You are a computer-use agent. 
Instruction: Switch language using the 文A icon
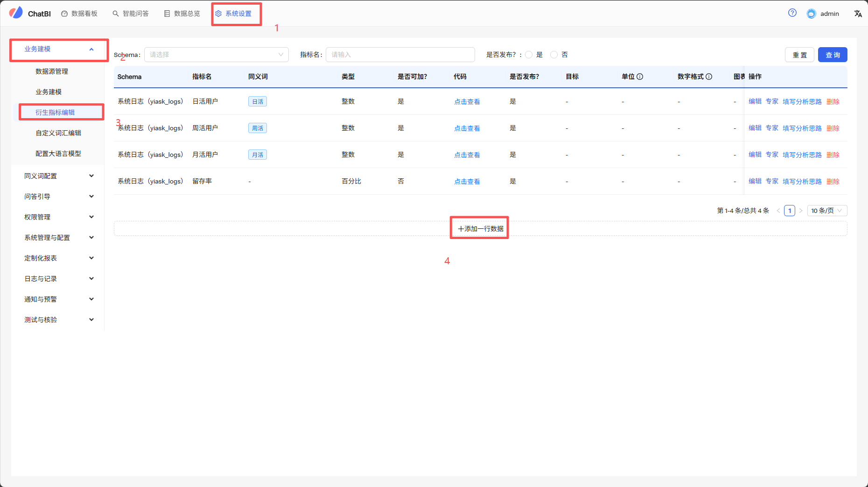pyautogui.click(x=858, y=14)
